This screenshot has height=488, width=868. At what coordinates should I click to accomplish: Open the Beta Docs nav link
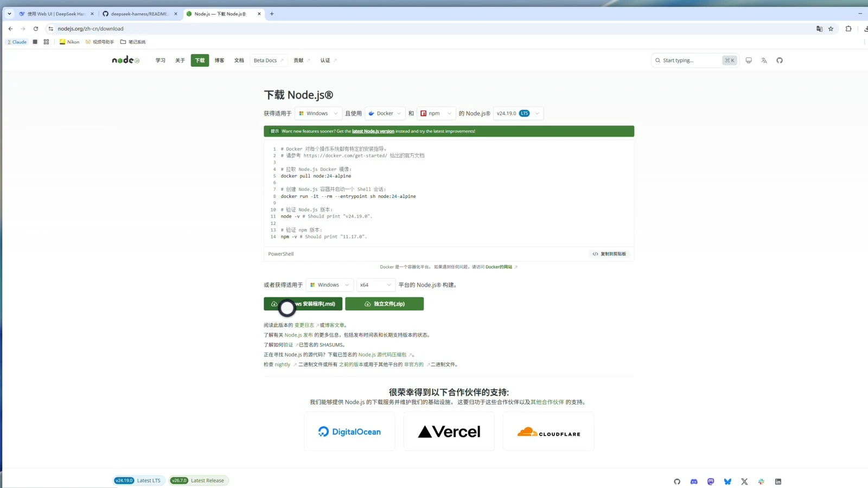(269, 60)
